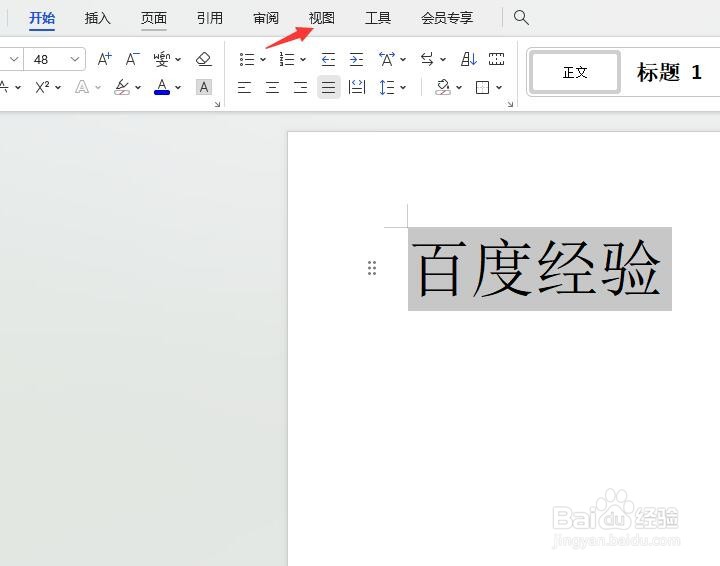Open the paragraph dialog launcher arrow
Screen dimensions: 720x566
(x=510, y=105)
